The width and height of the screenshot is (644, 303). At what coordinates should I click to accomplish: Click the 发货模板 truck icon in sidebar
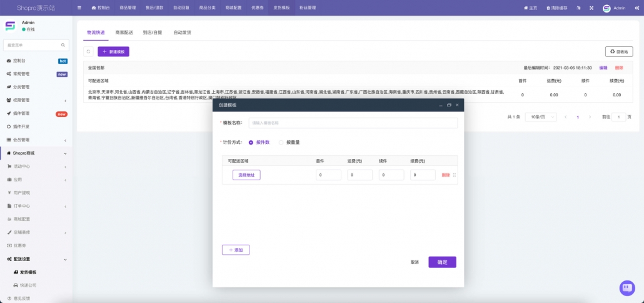tap(16, 272)
